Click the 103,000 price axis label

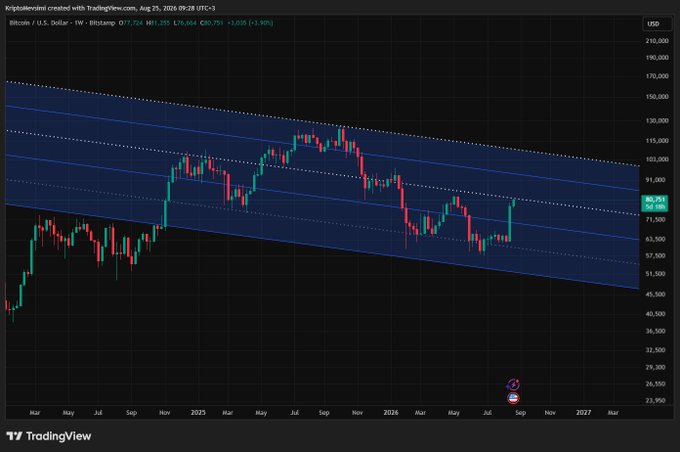[657, 159]
